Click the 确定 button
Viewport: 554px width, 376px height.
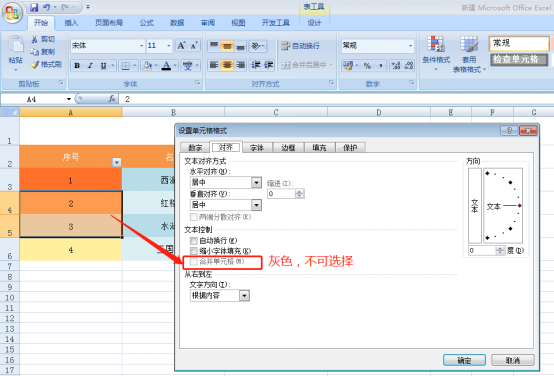[464, 360]
